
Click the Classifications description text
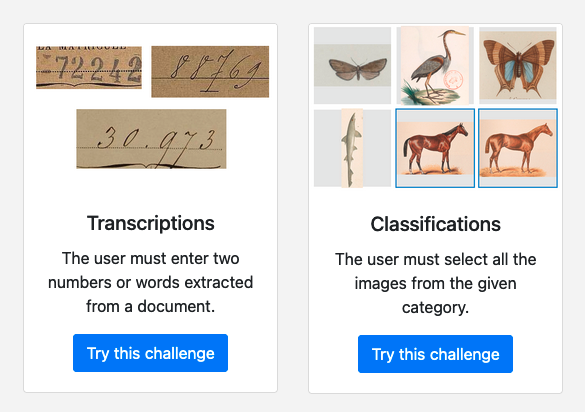click(x=435, y=283)
